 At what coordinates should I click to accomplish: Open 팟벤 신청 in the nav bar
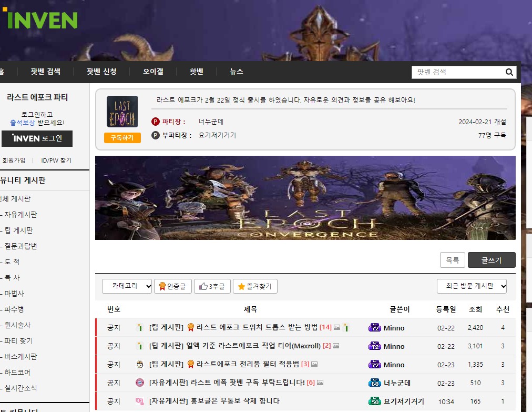[x=101, y=72]
